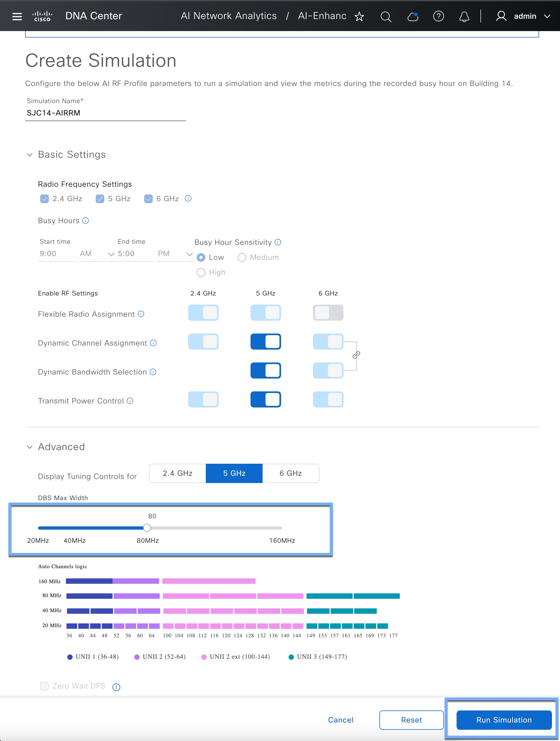Collapse the Basic Settings section

29,155
